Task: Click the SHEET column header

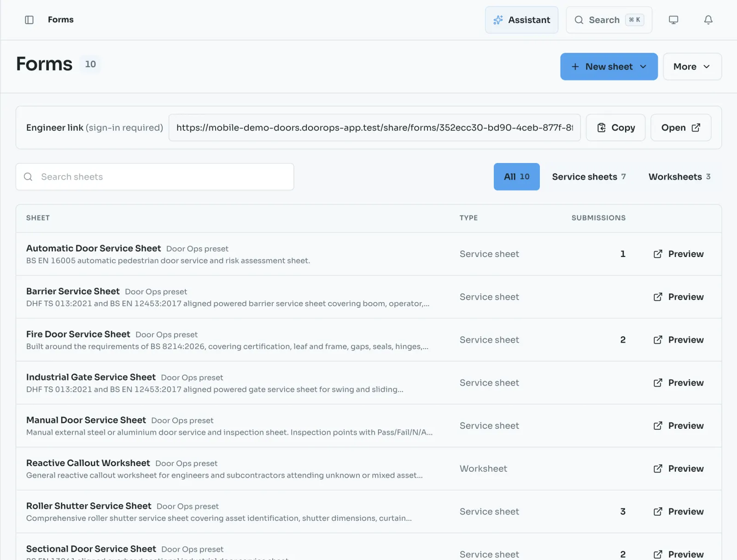Action: 38,218
